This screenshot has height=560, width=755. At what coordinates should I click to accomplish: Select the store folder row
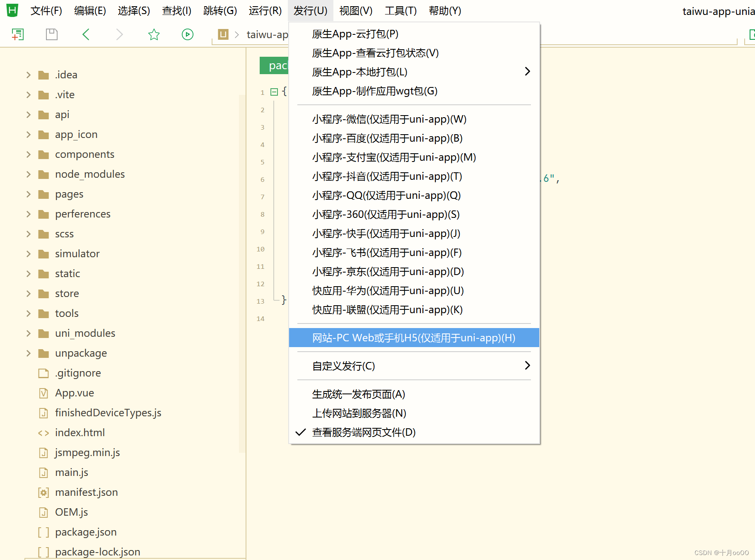(x=123, y=294)
